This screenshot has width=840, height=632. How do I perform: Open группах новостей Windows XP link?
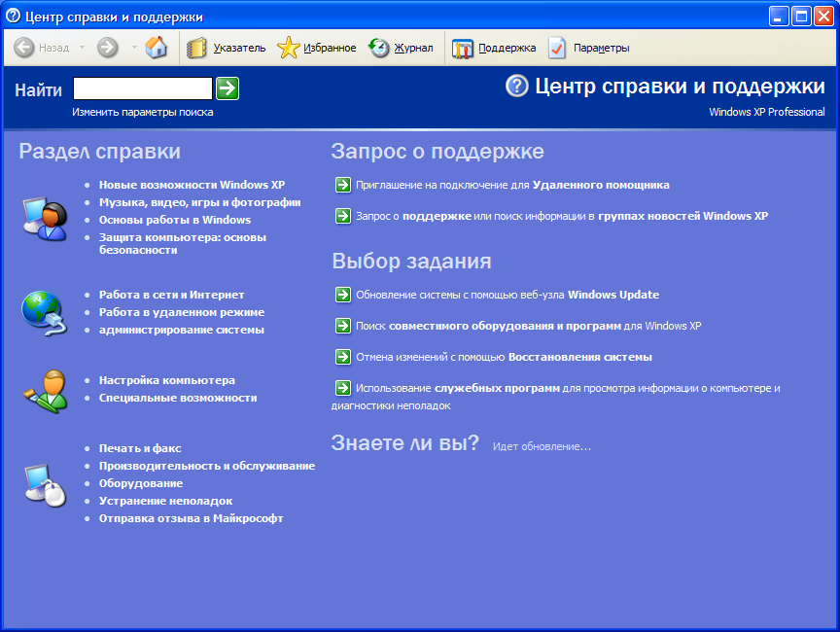tap(683, 216)
